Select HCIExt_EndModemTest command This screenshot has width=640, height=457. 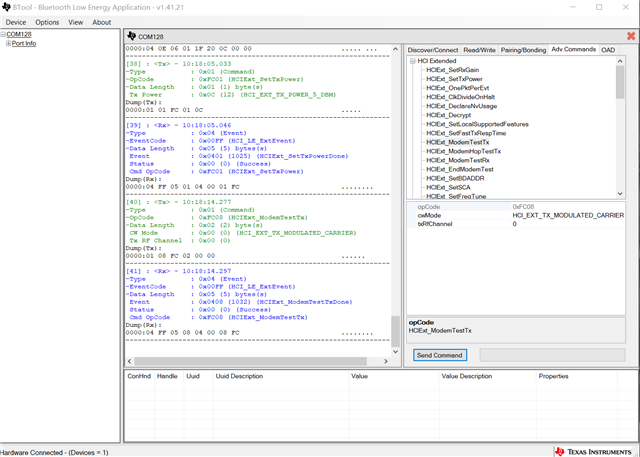(x=458, y=169)
